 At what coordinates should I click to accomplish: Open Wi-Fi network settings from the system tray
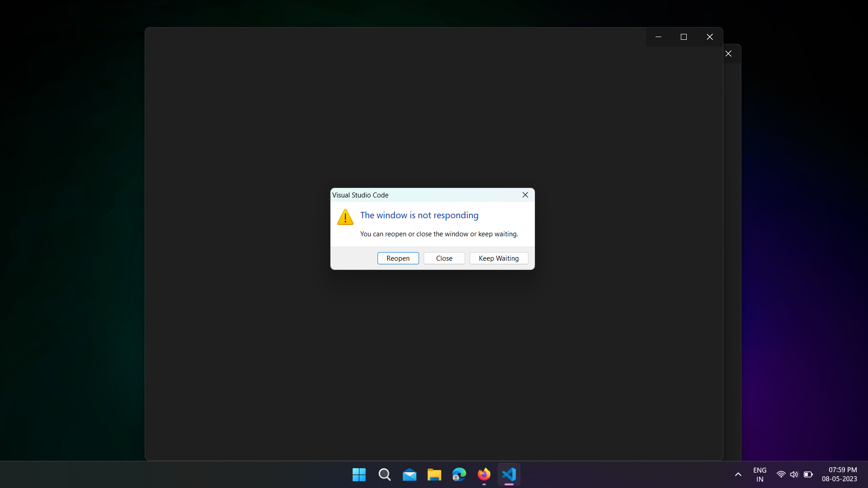(781, 474)
